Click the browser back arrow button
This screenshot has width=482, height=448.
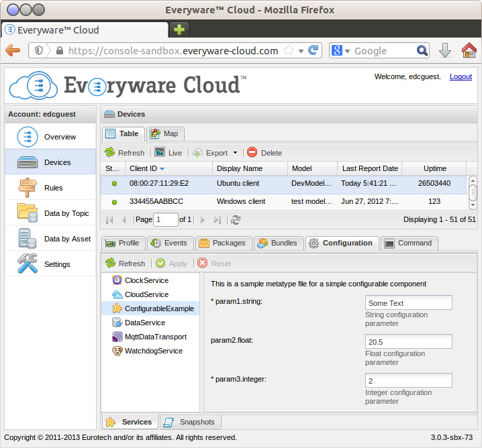point(13,50)
